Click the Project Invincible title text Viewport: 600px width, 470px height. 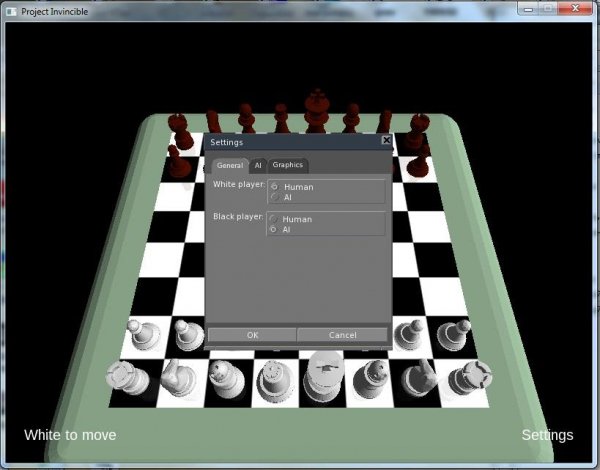point(54,12)
